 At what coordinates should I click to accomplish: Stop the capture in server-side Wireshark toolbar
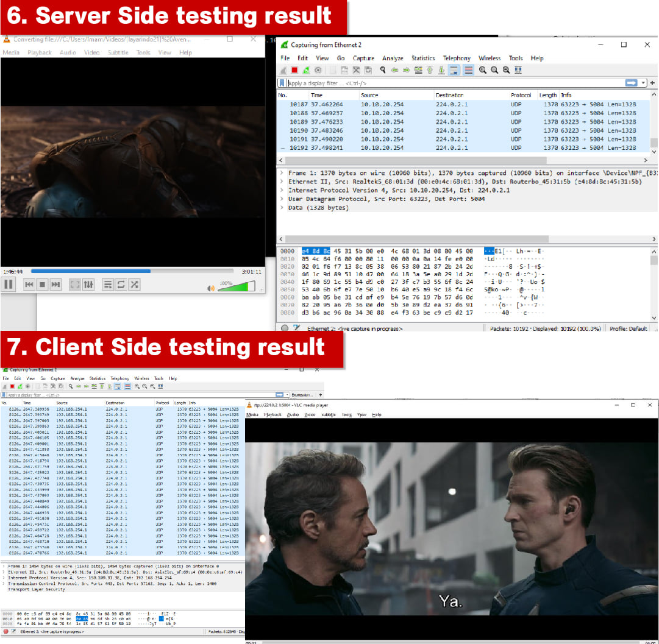[294, 70]
